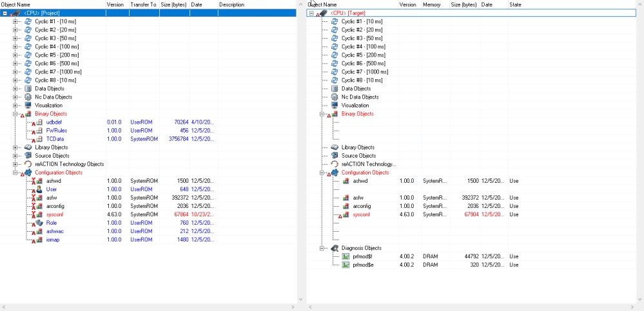
Task: Click the Cyclic #4 [100 ms] icon in Project tree
Action: (x=28, y=46)
